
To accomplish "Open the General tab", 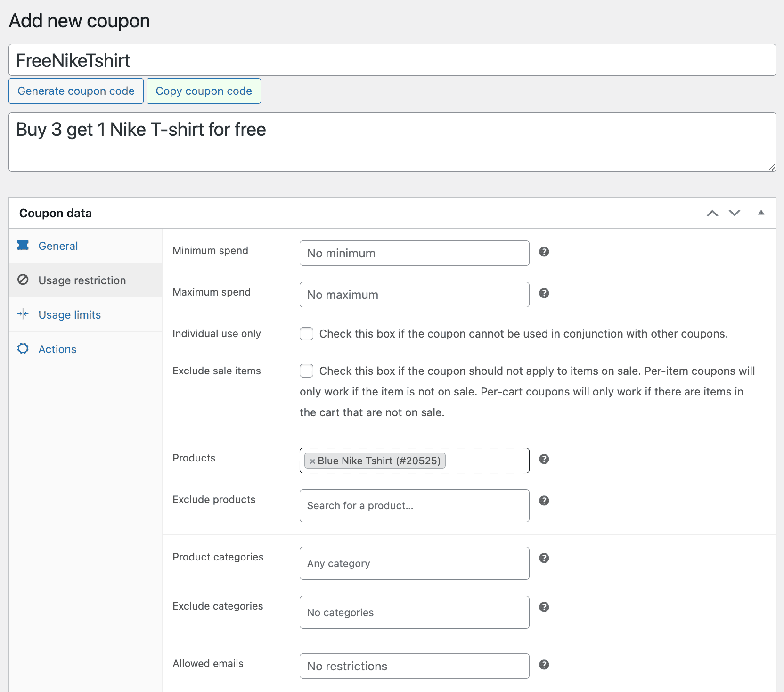I will click(x=85, y=246).
